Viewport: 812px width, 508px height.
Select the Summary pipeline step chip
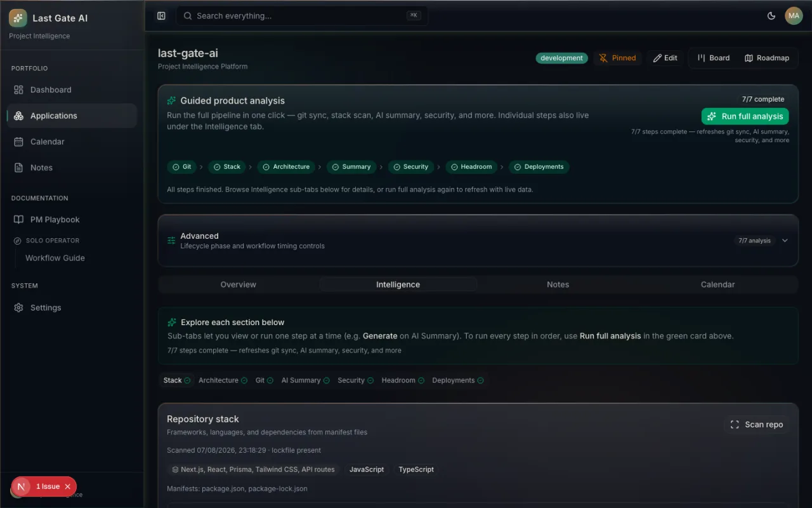click(x=351, y=167)
